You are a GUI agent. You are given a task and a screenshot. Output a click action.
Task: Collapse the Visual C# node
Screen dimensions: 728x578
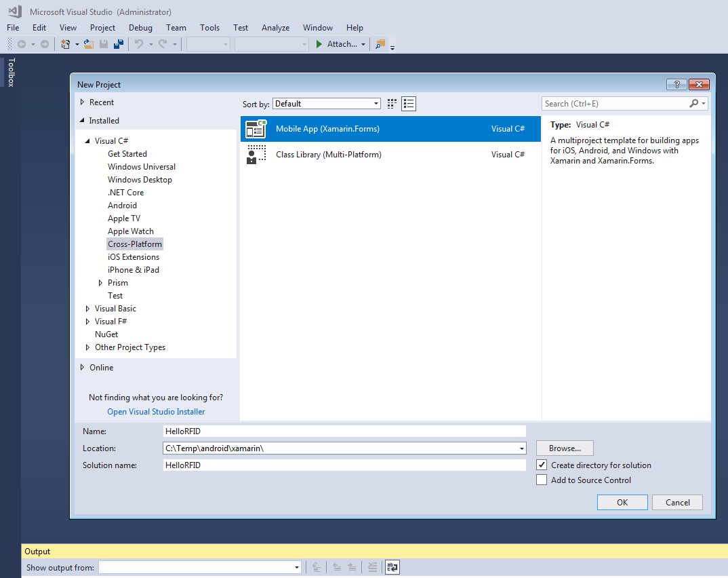(87, 141)
